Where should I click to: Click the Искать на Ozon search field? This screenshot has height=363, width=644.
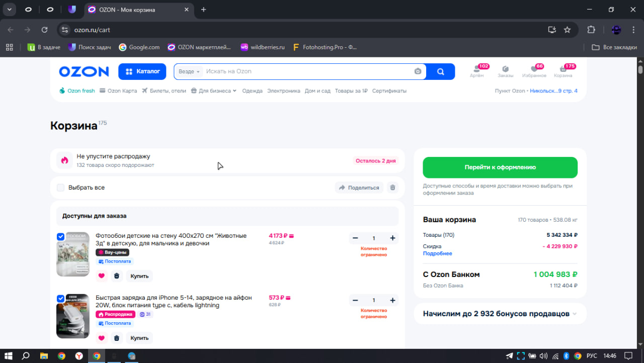pyautogui.click(x=307, y=71)
